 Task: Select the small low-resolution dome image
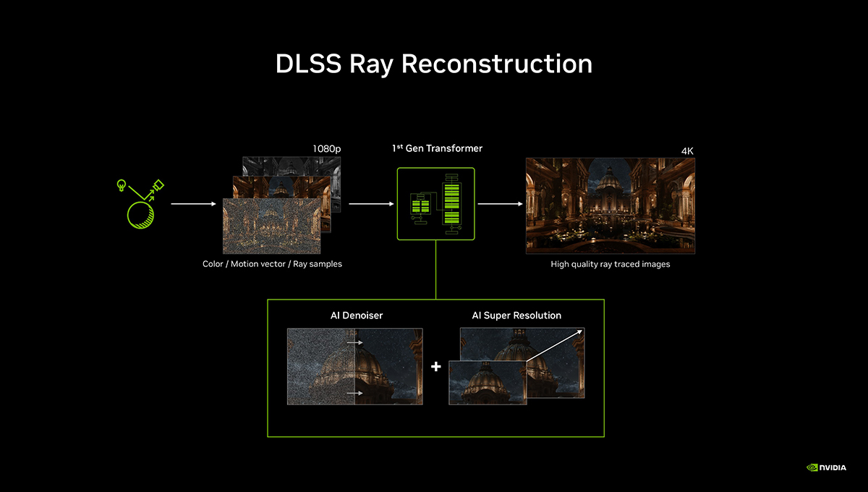pos(488,382)
